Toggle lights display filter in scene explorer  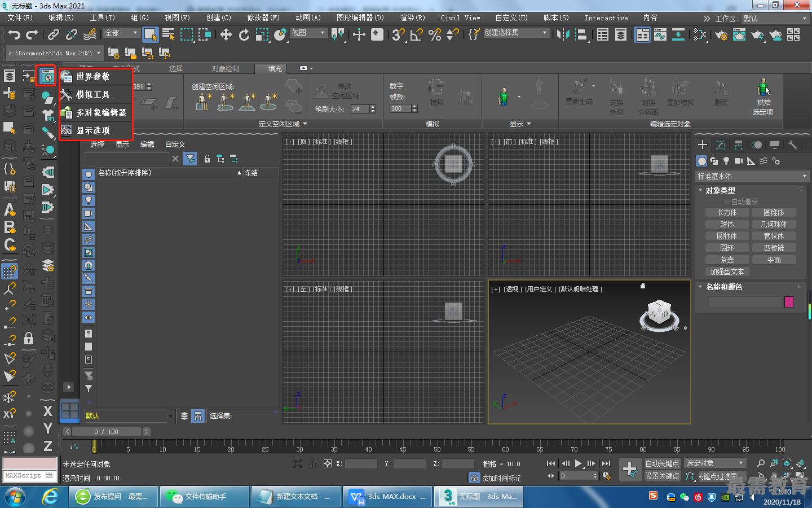[x=89, y=200]
